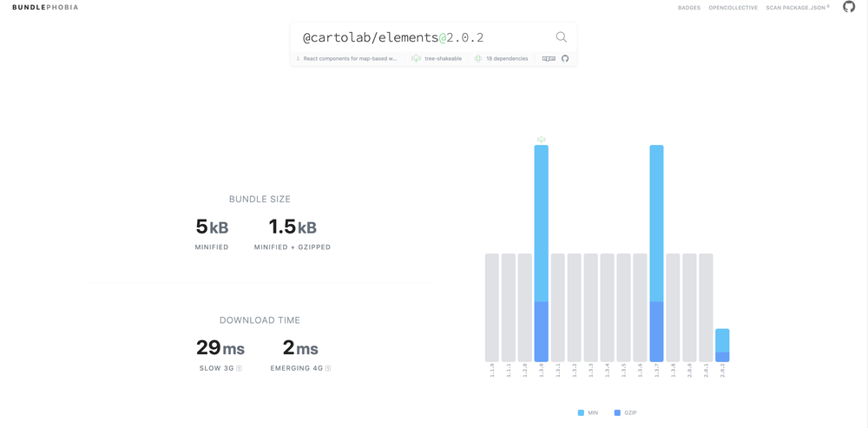Click the tree icon above the 1.3.0 bar
Viewport: 868px width, 428px height.
542,139
